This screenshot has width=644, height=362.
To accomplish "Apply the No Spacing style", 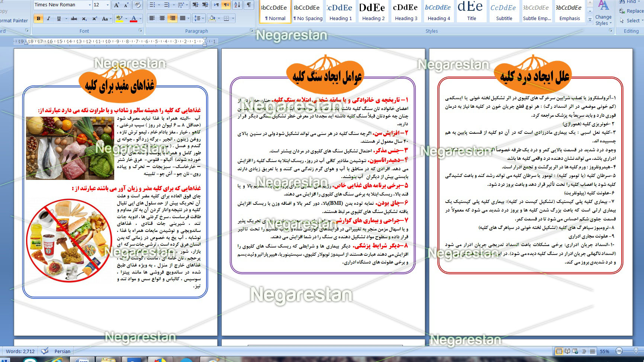I will point(308,12).
